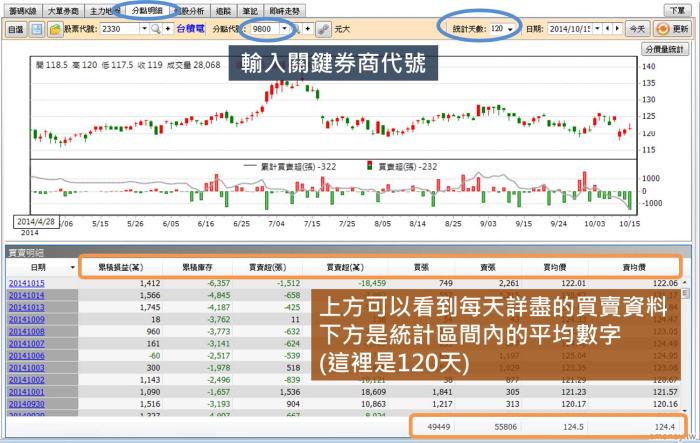This screenshot has width=700, height=443.
Task: Go to next date arrow
Action: point(617,29)
